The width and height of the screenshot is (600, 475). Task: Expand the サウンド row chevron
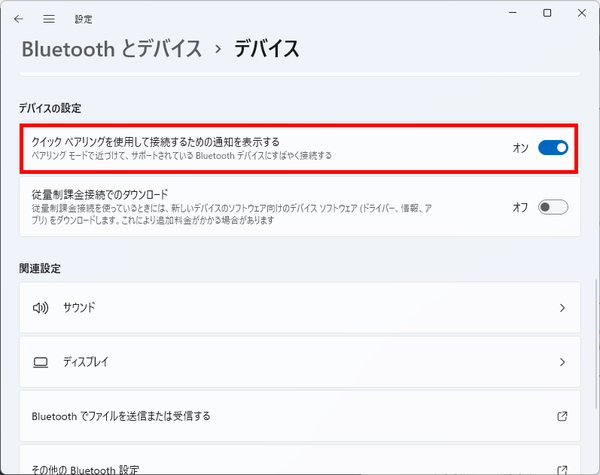(x=562, y=308)
